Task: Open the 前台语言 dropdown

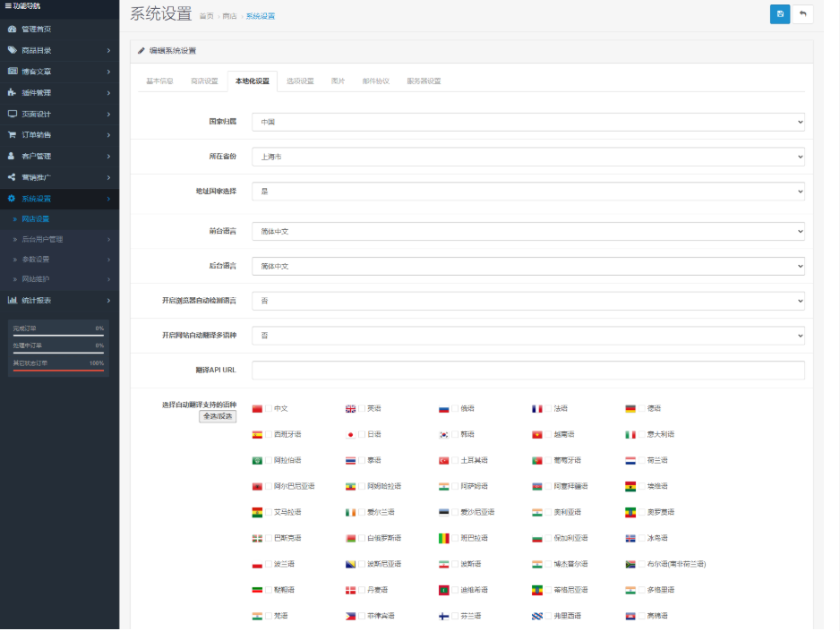Action: point(527,231)
